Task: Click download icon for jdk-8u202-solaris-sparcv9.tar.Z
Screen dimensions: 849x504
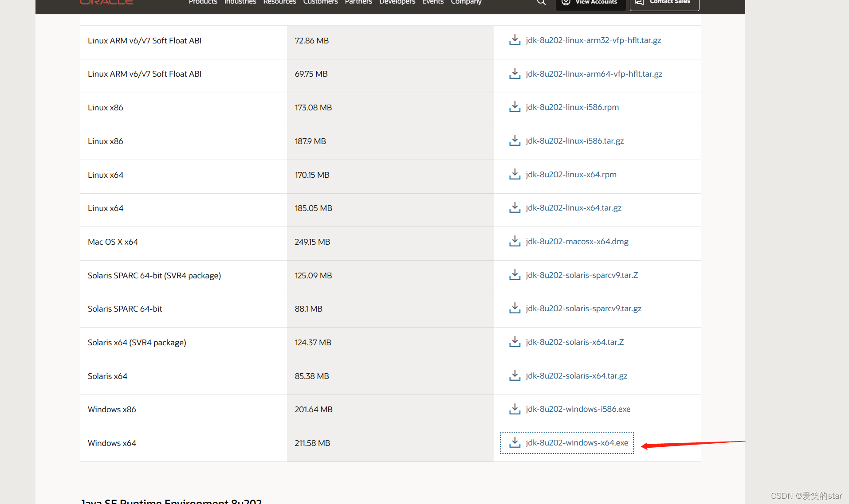Action: coord(515,275)
